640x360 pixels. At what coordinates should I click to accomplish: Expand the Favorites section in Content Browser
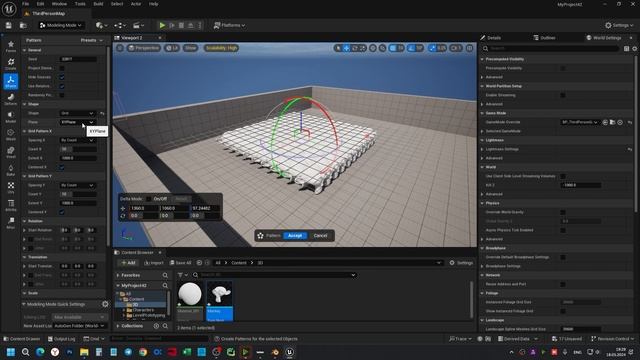coord(118,276)
